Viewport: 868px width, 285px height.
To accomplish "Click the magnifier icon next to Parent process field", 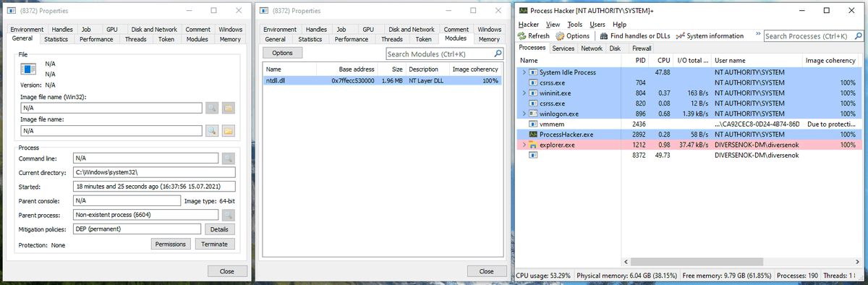I will click(x=229, y=215).
